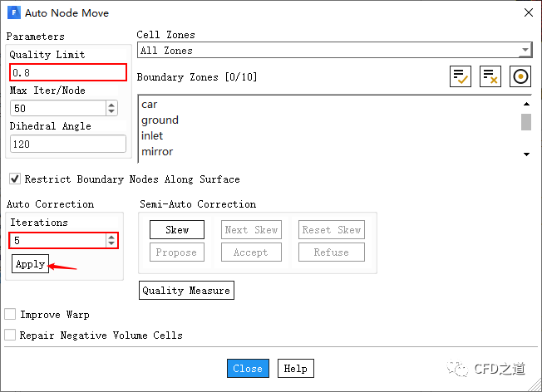542x392 pixels.
Task: Select mirror in boundary zones
Action: 157,152
